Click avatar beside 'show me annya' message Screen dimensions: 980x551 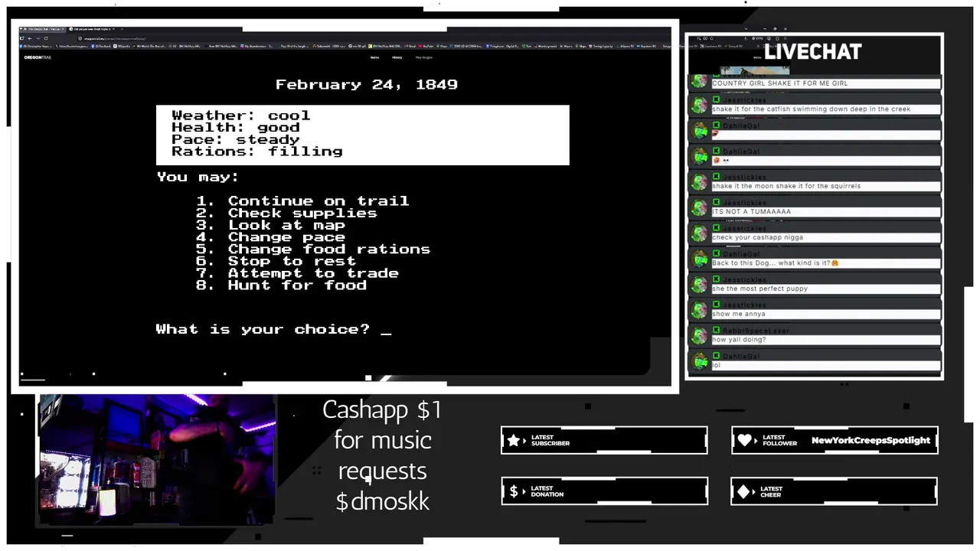click(699, 310)
